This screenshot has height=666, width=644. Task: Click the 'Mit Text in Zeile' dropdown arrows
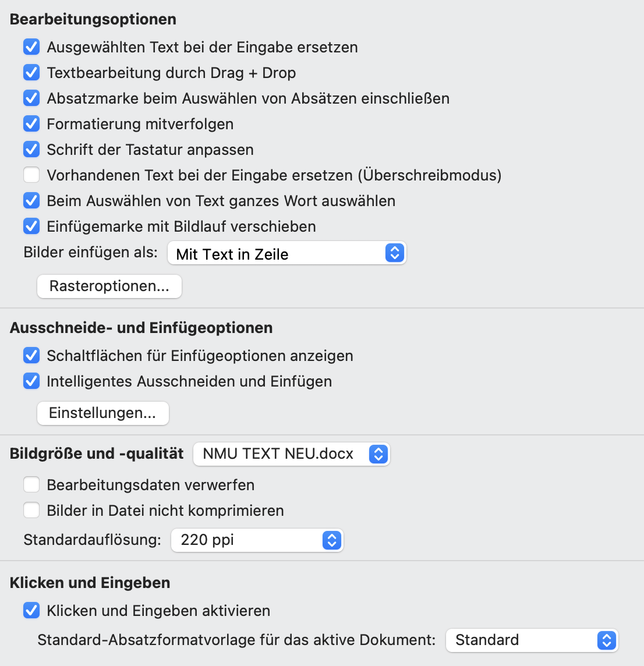click(395, 254)
